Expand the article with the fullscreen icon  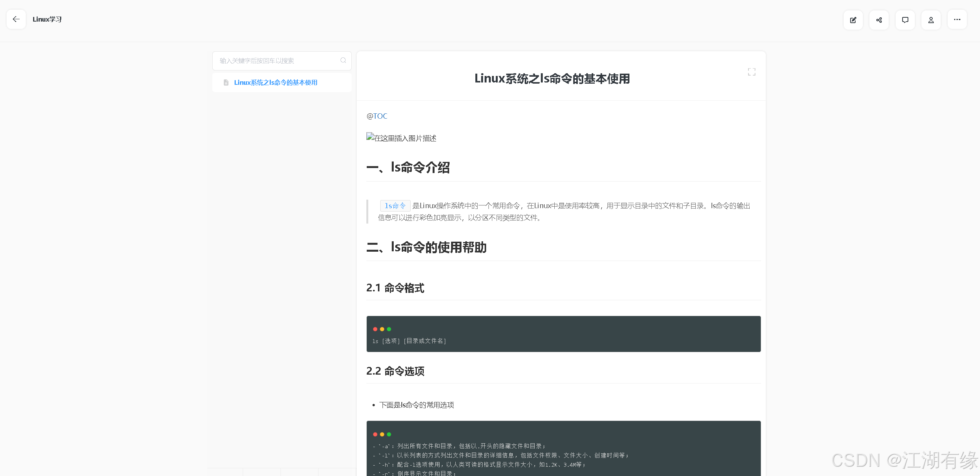(x=752, y=72)
